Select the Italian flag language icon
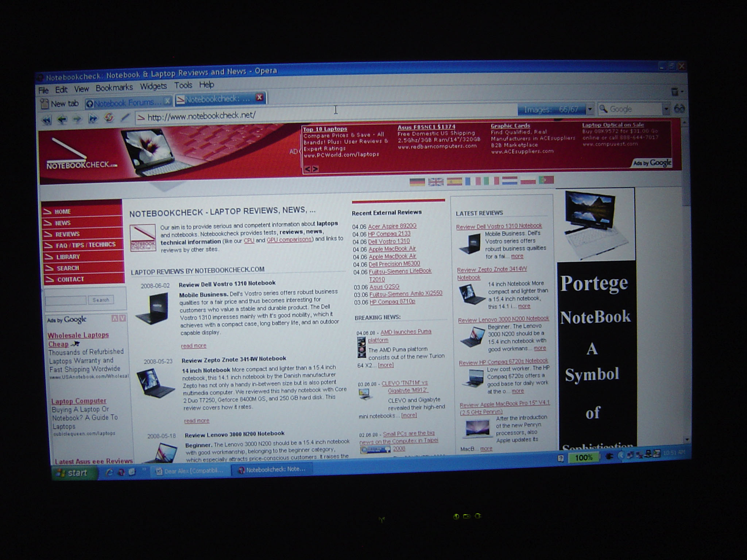This screenshot has width=747, height=560. click(491, 180)
